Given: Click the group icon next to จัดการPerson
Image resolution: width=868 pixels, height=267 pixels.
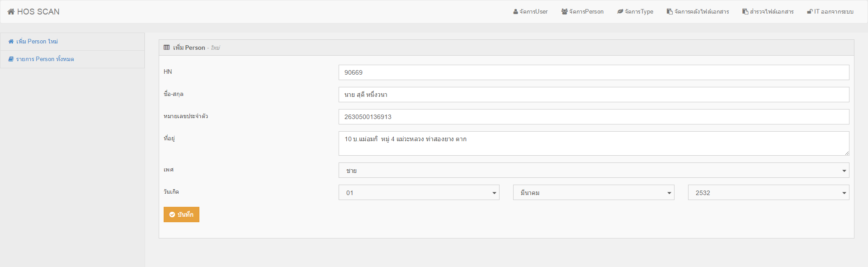Looking at the screenshot, I should 564,12.
